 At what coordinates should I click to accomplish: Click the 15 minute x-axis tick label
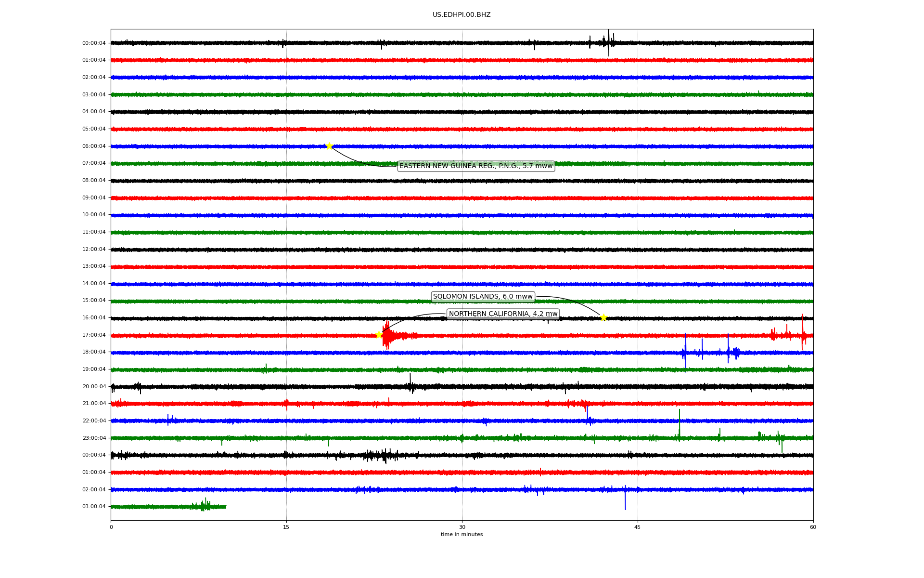click(286, 527)
